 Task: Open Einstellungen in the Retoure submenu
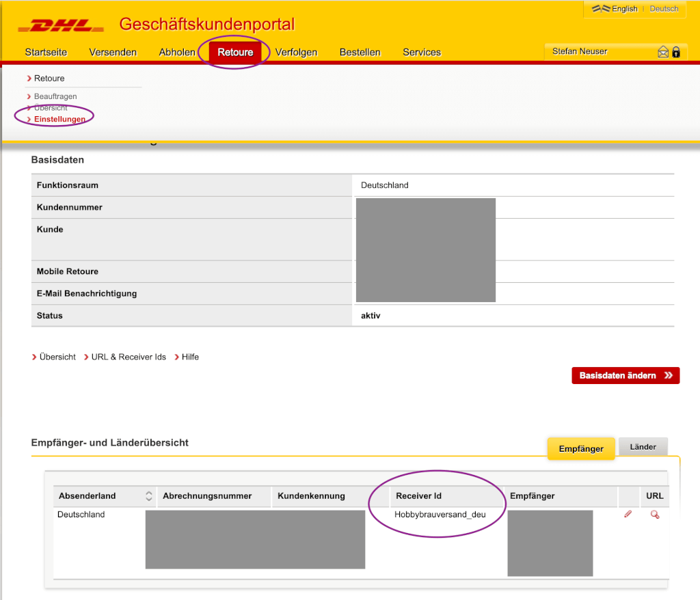(59, 119)
